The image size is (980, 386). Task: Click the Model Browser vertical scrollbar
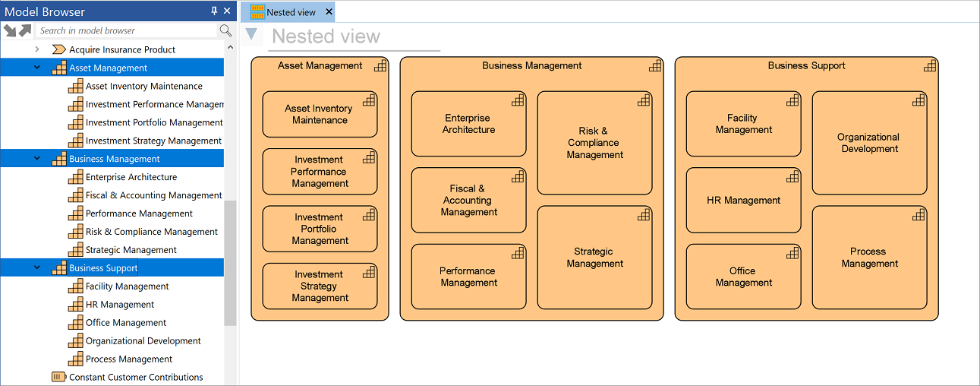(x=230, y=262)
